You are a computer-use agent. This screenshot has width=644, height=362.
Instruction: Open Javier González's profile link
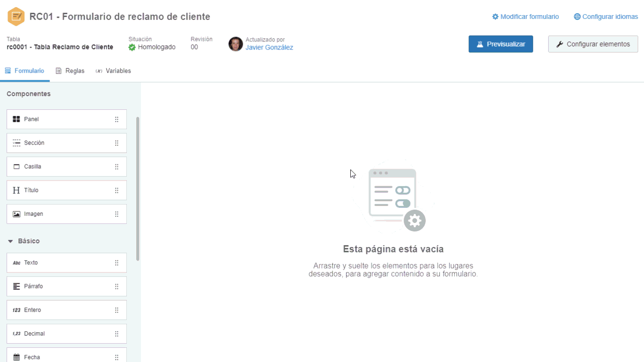coord(269,47)
